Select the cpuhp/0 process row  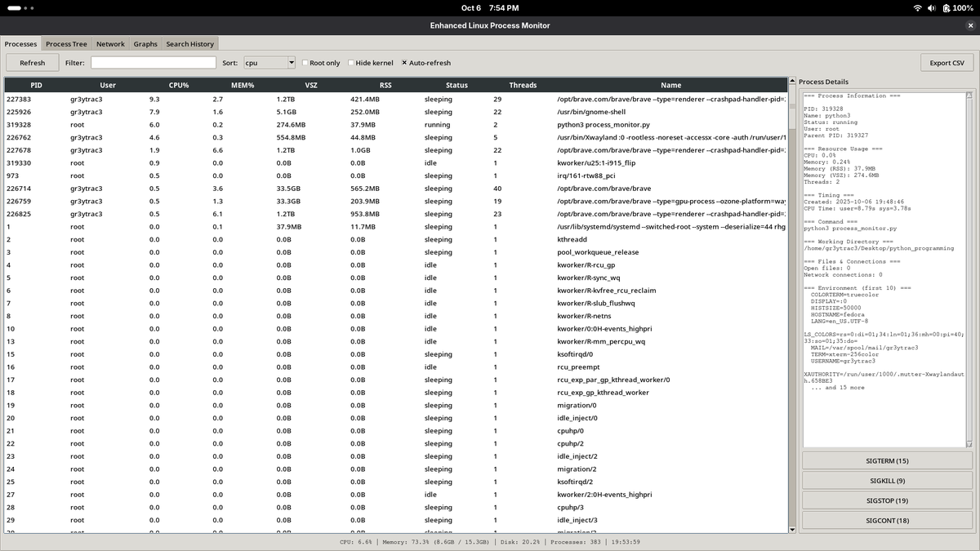coord(395,431)
